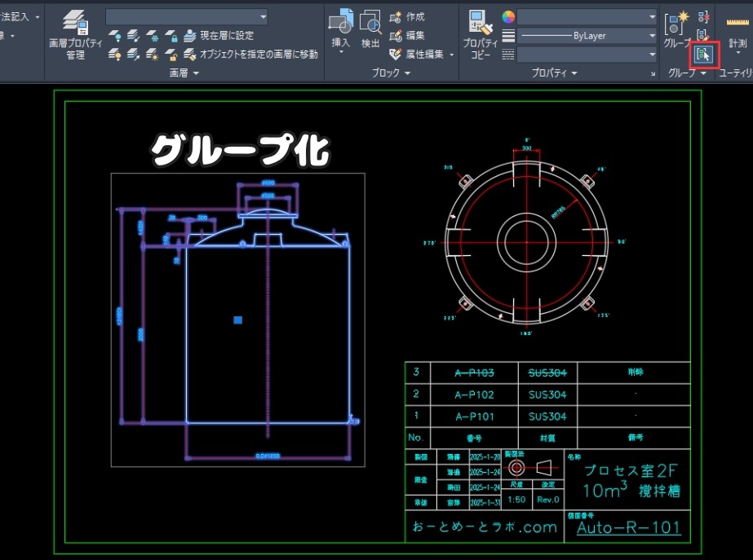Click the 属性編集 attribute edit icon

pyautogui.click(x=396, y=55)
